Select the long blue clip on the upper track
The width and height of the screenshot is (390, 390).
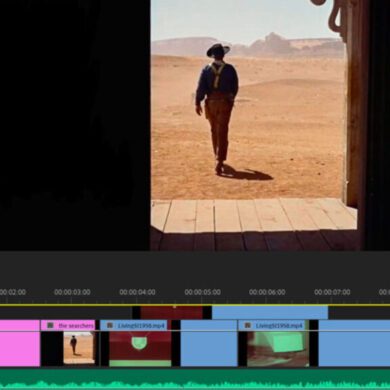pyautogui.click(x=270, y=312)
